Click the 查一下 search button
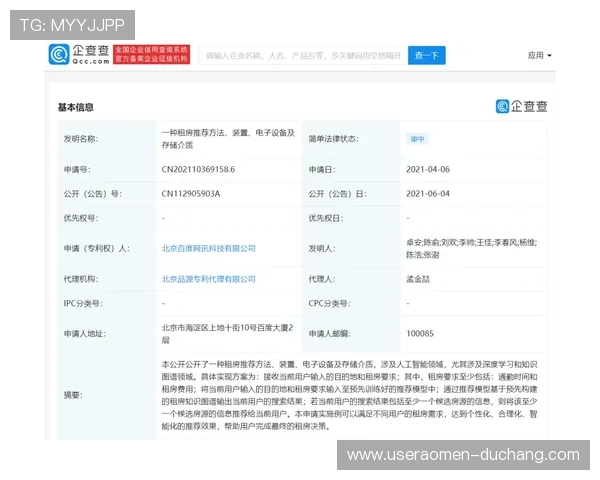The width and height of the screenshot is (600, 480). pos(427,56)
